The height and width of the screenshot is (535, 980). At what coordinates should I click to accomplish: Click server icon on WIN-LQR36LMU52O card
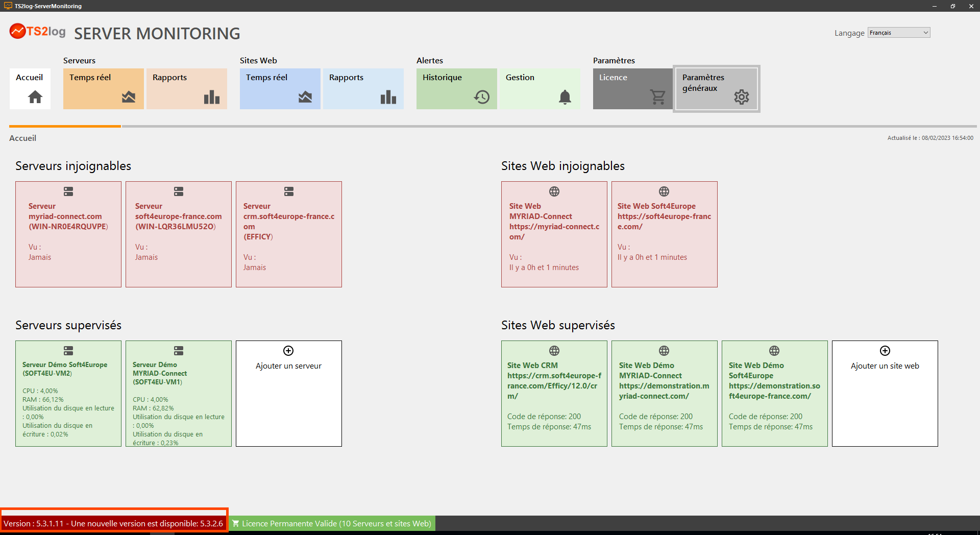(x=179, y=191)
